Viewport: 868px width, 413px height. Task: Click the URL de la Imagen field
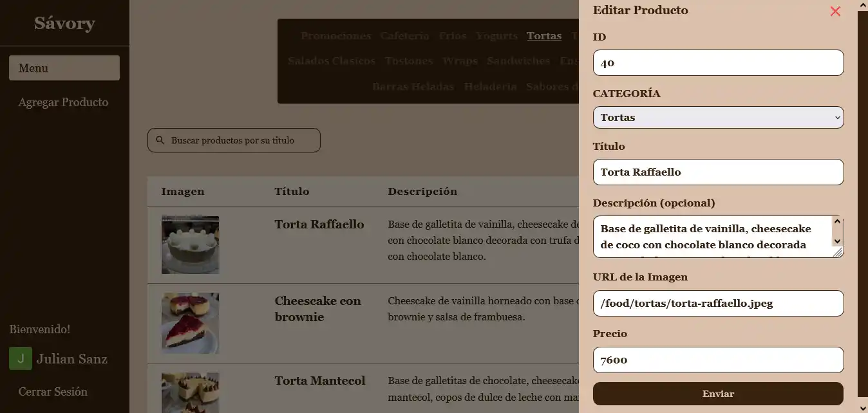point(718,303)
